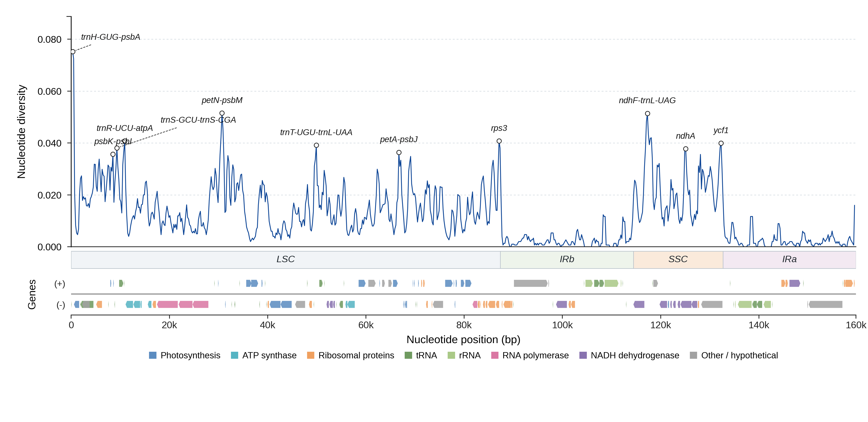Click the trnT-UGU-trnL-UAA peak marker
The height and width of the screenshot is (422, 868).
(316, 146)
